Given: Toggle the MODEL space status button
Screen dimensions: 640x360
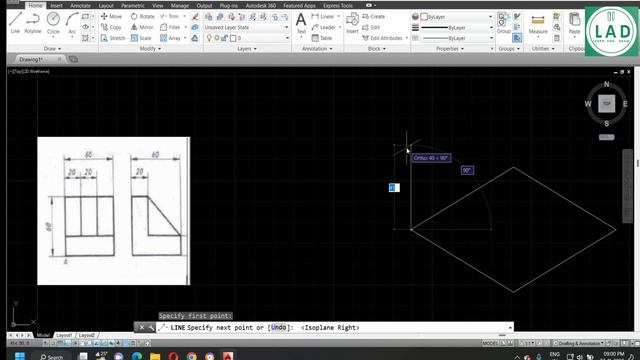Looking at the screenshot, I should pyautogui.click(x=490, y=343).
